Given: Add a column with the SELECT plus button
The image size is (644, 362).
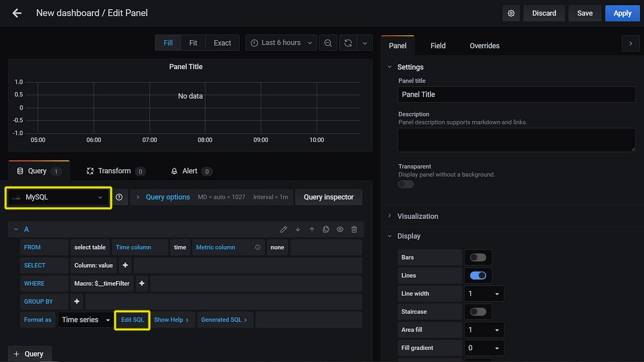Looking at the screenshot, I should pyautogui.click(x=125, y=265).
